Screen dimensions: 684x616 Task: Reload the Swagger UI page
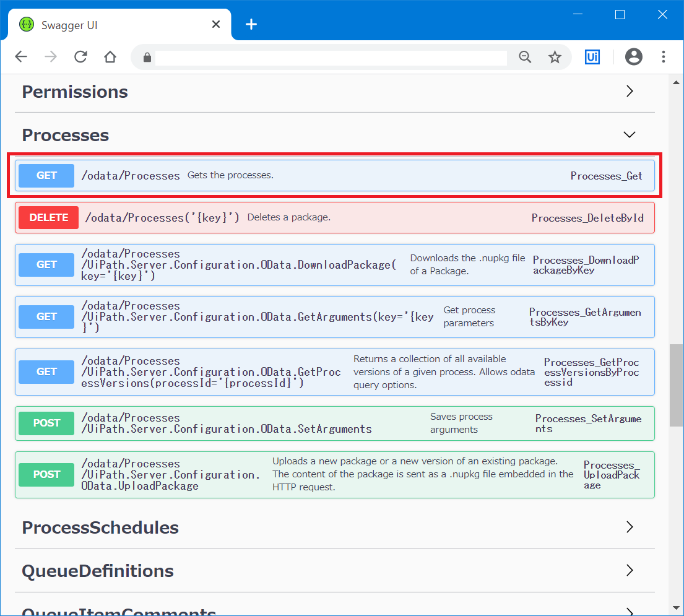80,57
